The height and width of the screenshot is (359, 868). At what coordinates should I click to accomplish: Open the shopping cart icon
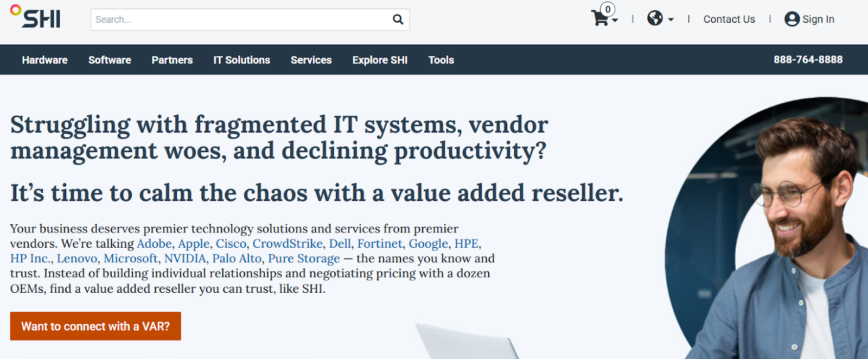600,19
